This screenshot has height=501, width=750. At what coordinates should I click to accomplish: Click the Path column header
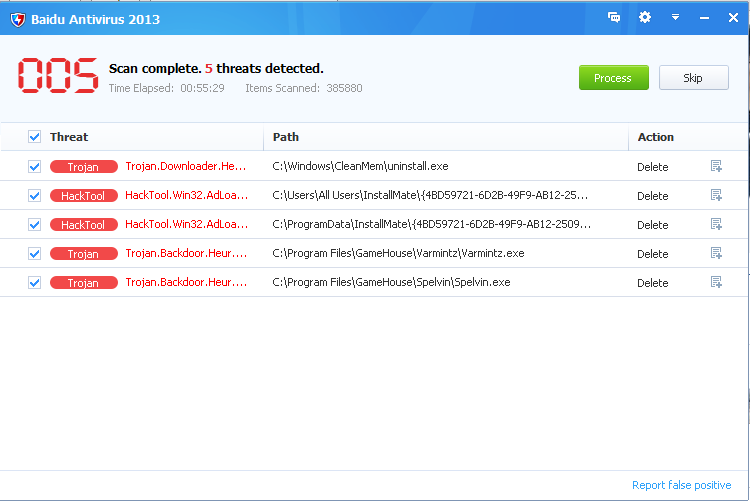point(286,137)
